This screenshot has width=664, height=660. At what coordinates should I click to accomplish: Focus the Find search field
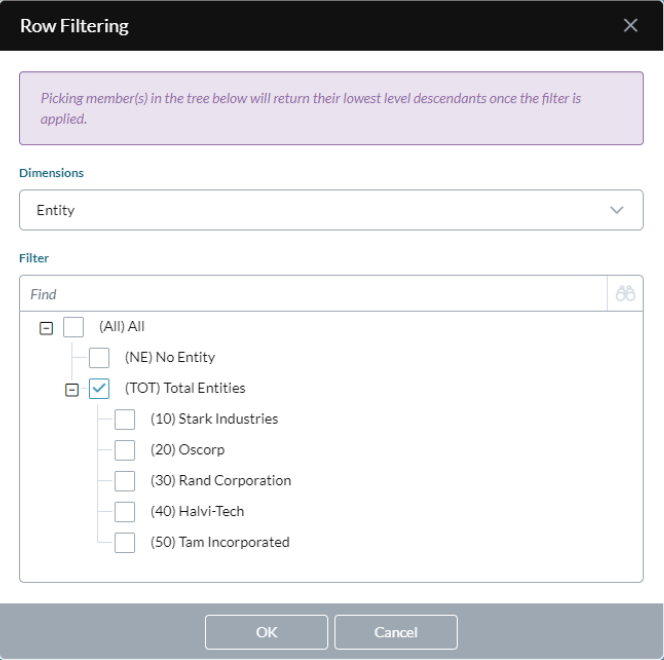click(313, 294)
